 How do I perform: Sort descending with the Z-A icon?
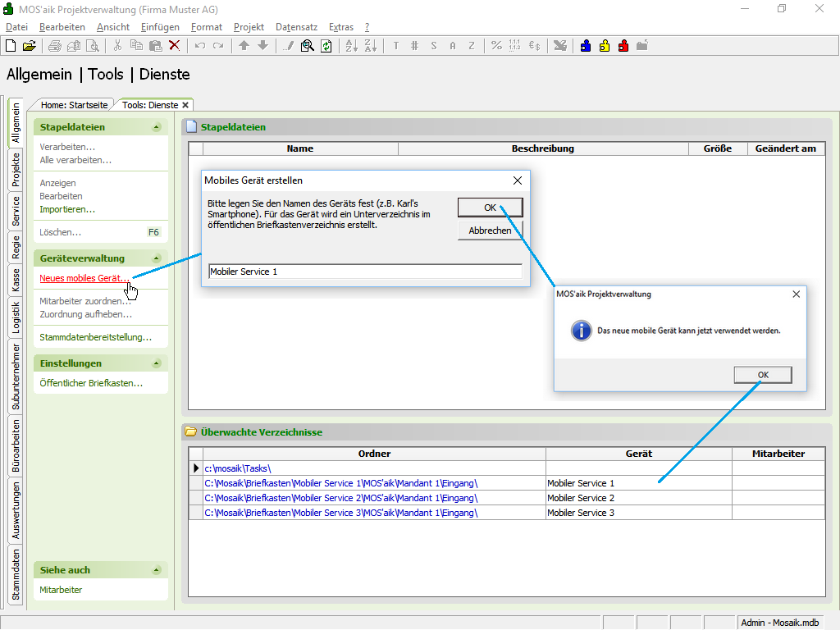[x=370, y=46]
